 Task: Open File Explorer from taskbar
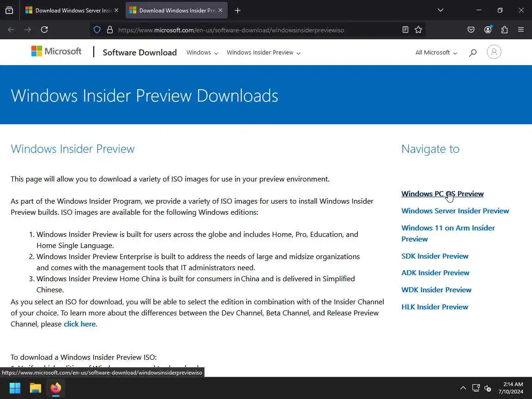[x=35, y=388]
